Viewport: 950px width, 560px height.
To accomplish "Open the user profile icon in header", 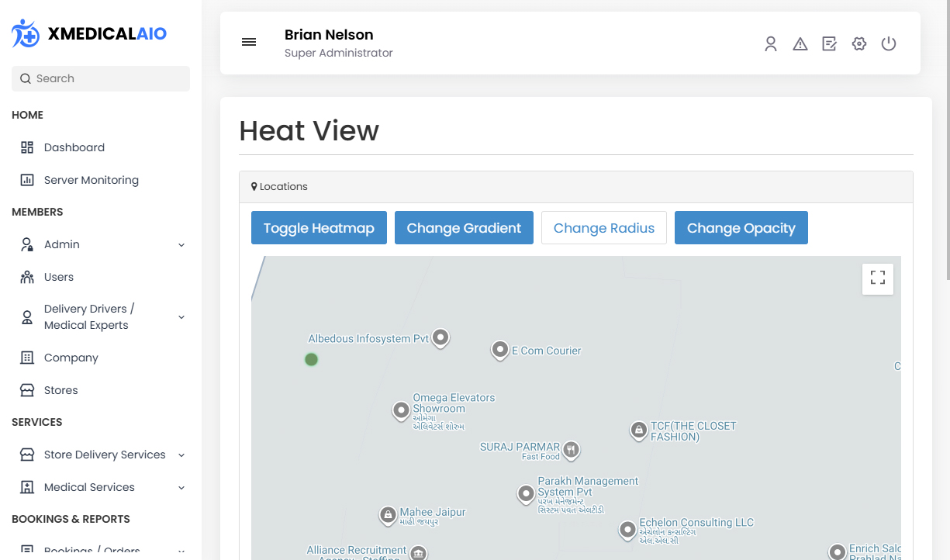I will (770, 44).
